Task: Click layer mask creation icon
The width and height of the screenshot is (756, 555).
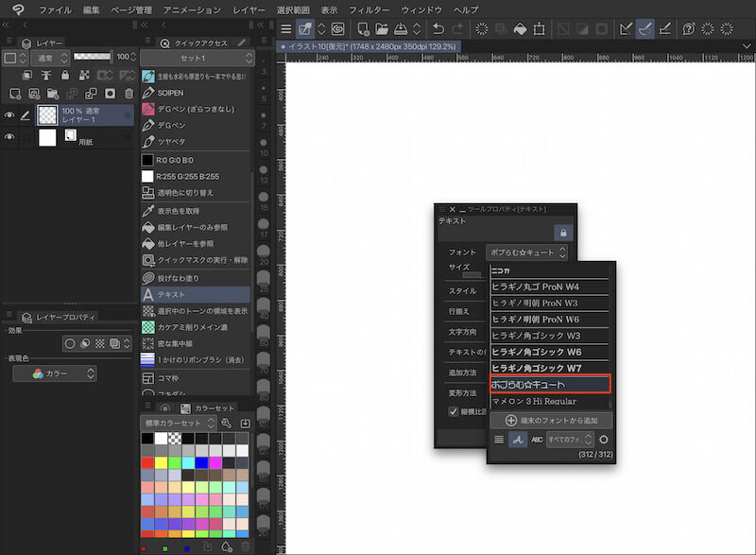Action: coord(110,93)
